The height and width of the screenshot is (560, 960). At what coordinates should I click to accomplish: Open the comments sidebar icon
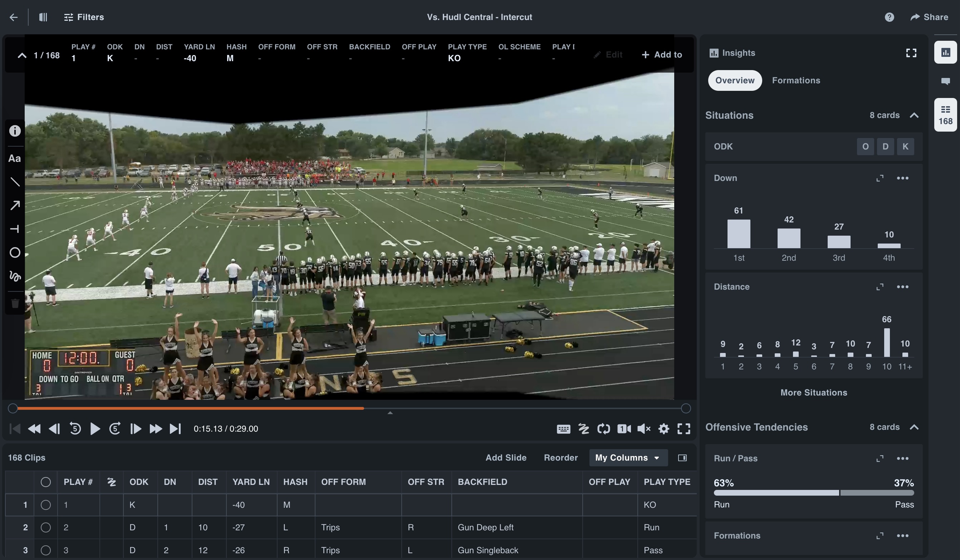[946, 82]
